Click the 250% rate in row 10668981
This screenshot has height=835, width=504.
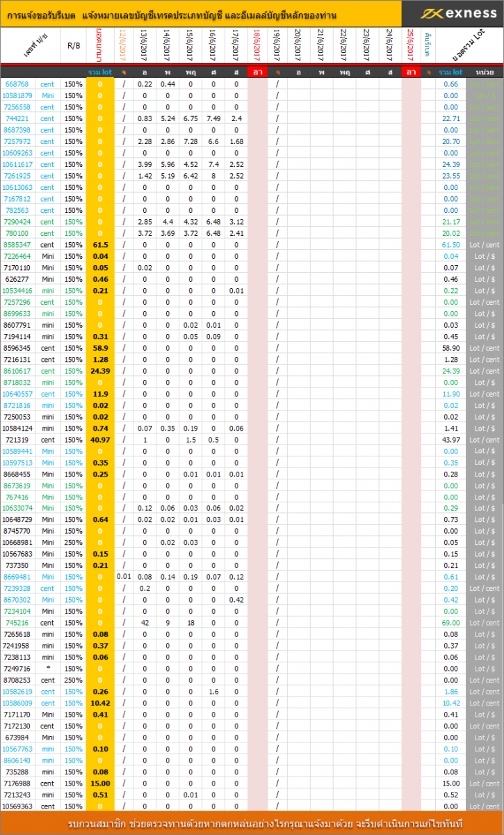(74, 543)
